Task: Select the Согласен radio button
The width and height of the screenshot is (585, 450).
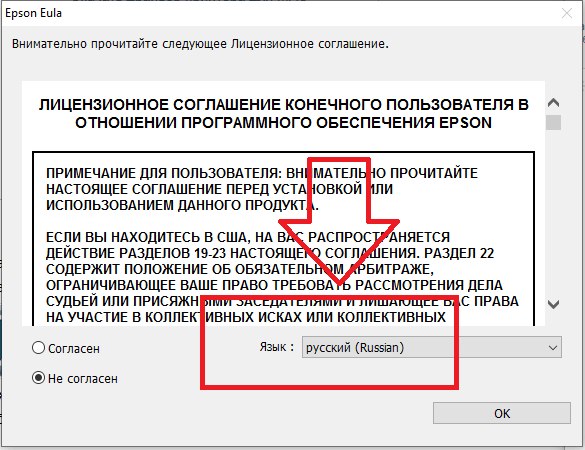Action: 38,348
